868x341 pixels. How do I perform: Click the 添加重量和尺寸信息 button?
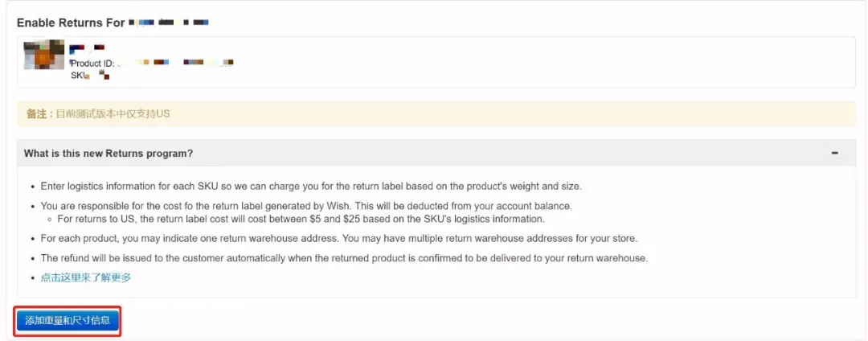(68, 321)
